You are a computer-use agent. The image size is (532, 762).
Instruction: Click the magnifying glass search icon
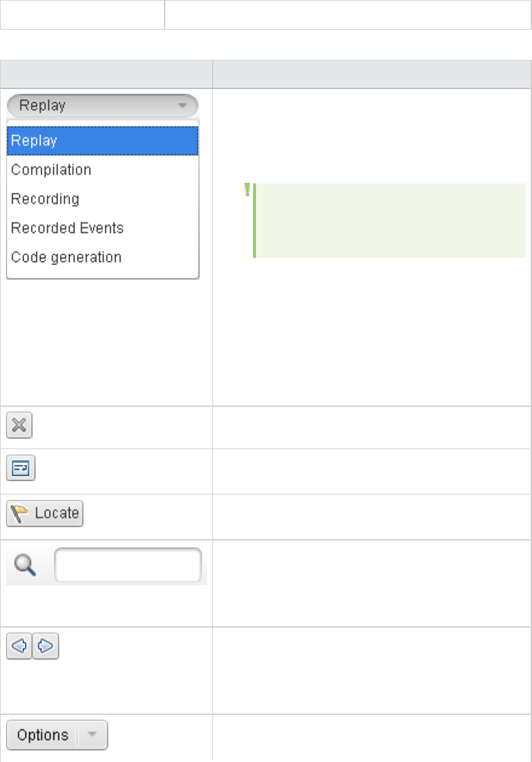tap(24, 566)
